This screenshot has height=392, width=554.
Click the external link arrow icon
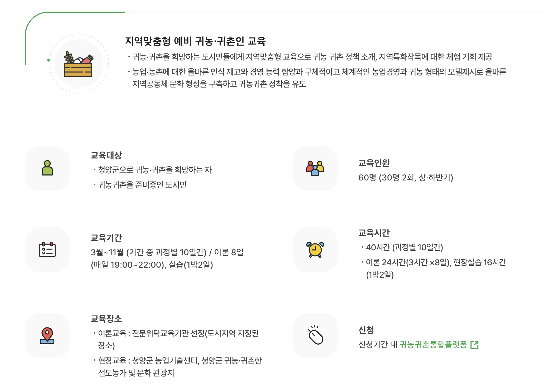[x=474, y=345]
